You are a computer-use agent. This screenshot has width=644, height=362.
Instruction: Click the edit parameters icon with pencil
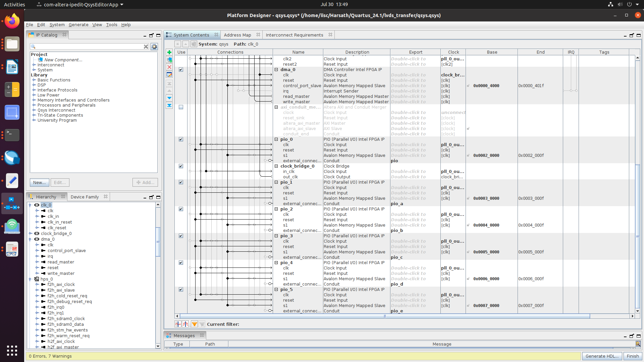pyautogui.click(x=169, y=74)
